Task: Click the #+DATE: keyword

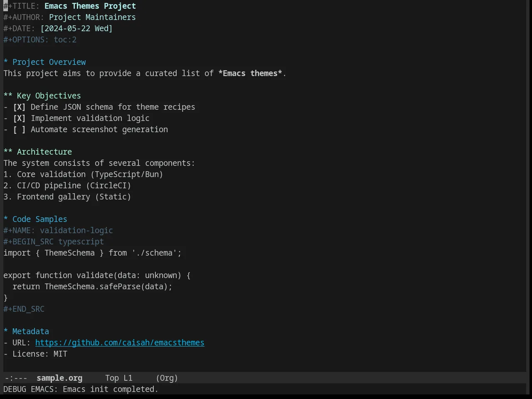Action: pyautogui.click(x=20, y=28)
